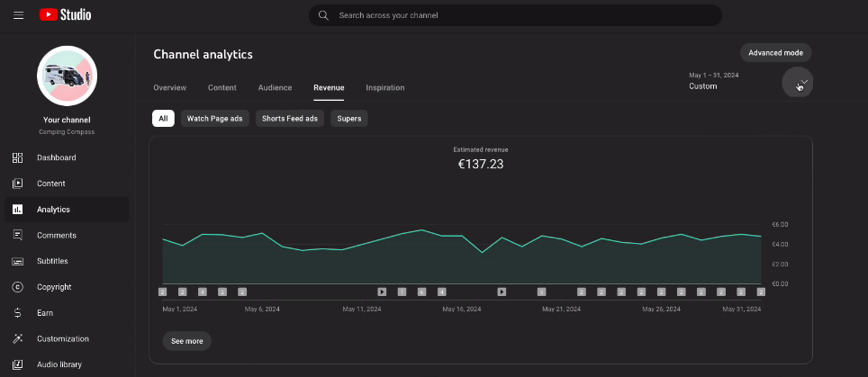868x377 pixels.
Task: Switch to the Audience tab
Action: (276, 88)
